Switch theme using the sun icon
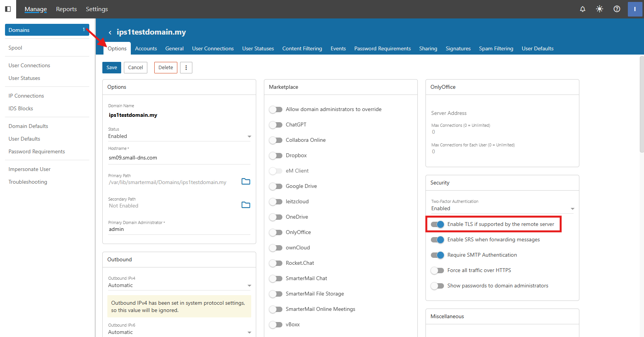 pos(599,9)
